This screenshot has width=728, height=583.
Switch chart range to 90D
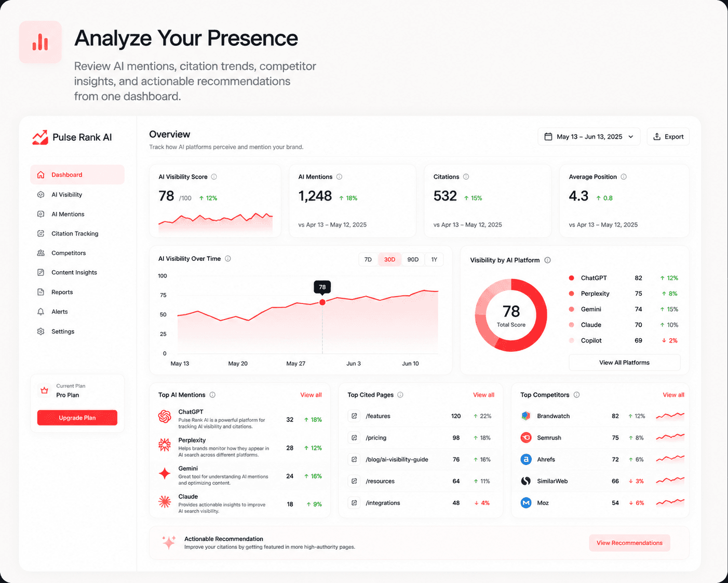(413, 259)
